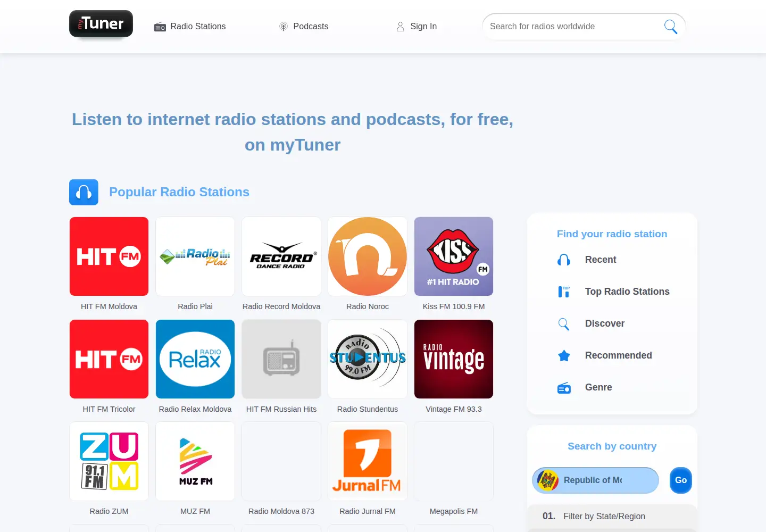Open the HIT FM Tricolor thumbnail
766x532 pixels.
click(109, 359)
